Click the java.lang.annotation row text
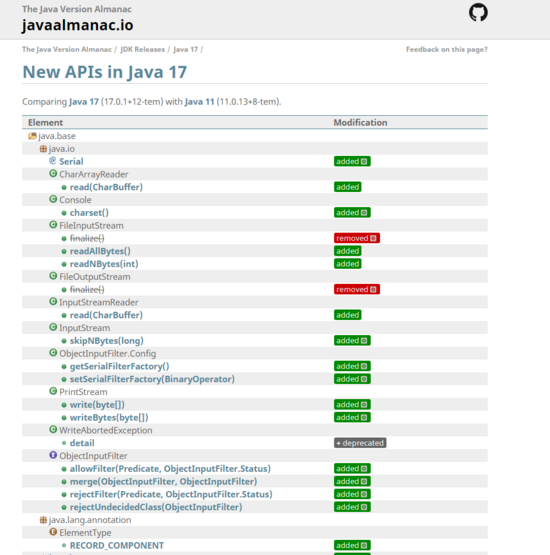Screen dimensions: 550x555 pos(90,520)
